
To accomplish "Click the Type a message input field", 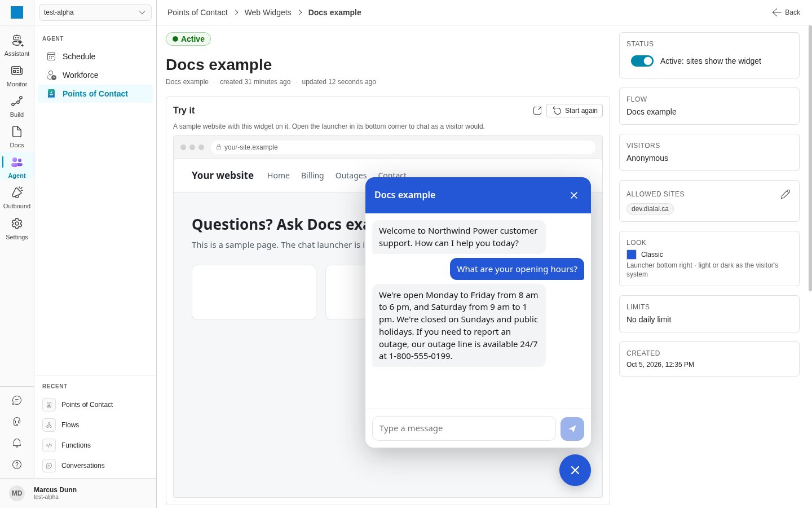I will 464,428.
